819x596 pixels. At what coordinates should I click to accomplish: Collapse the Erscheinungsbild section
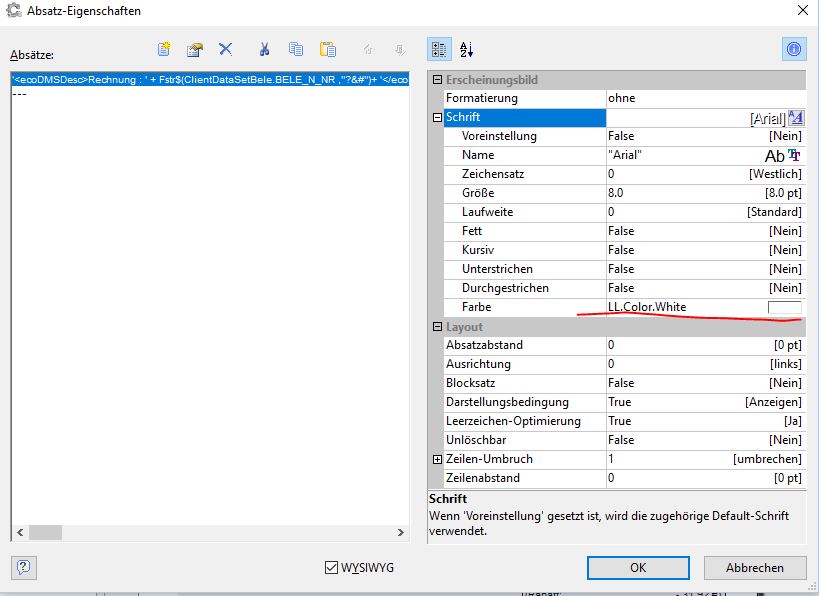[437, 80]
